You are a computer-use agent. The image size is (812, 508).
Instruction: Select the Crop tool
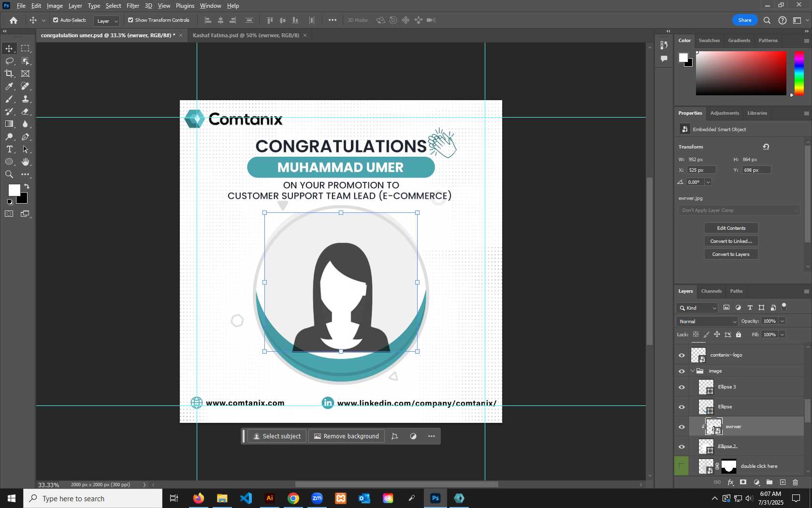pyautogui.click(x=9, y=74)
